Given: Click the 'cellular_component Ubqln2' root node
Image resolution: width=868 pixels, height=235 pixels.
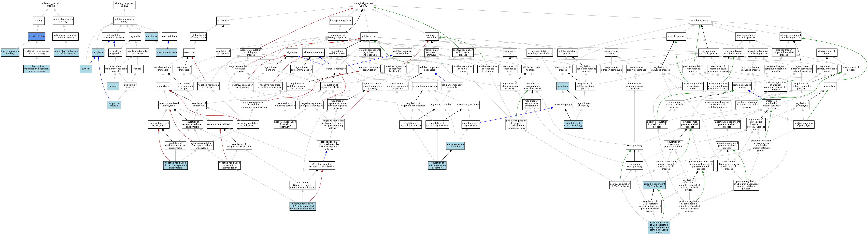Looking at the screenshot, I should [x=124, y=5].
